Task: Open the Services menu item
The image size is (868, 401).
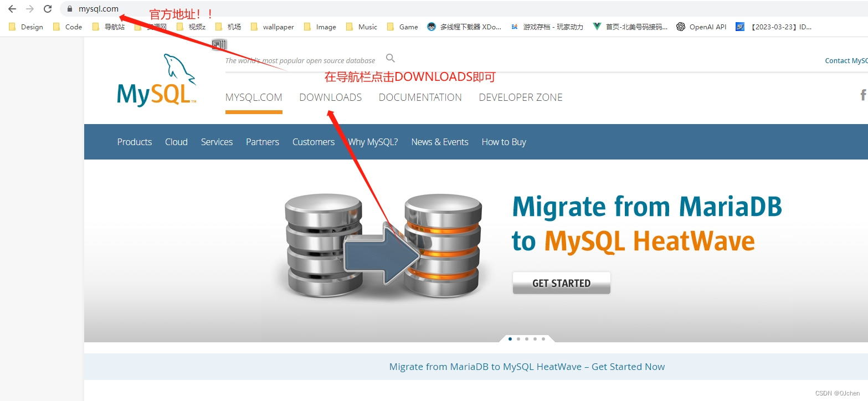Action: point(217,142)
